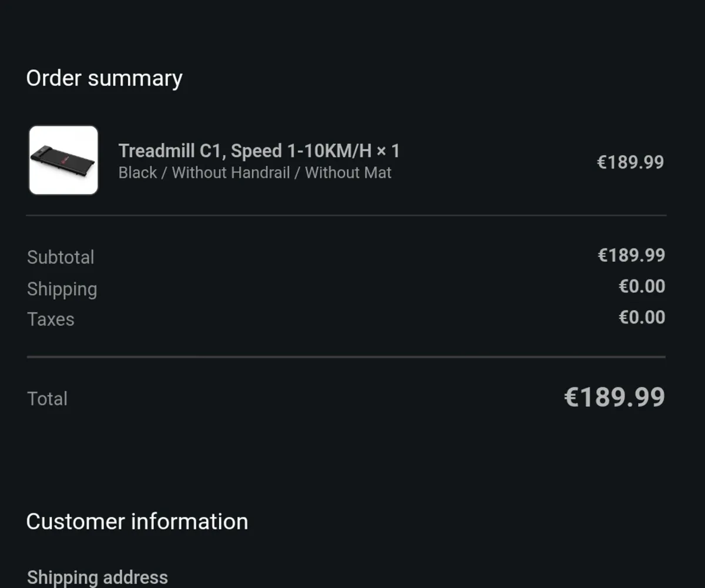Click the Order summary heading
The height and width of the screenshot is (588, 705).
[x=104, y=78]
